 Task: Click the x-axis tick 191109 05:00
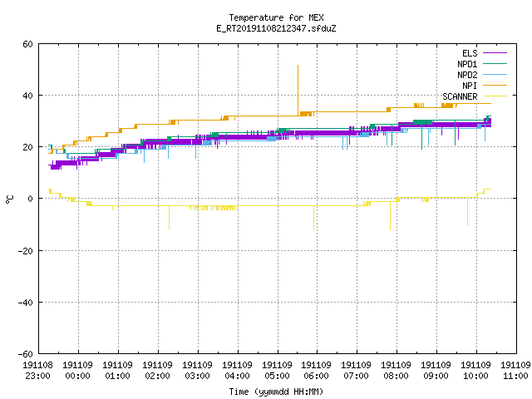coord(277,371)
